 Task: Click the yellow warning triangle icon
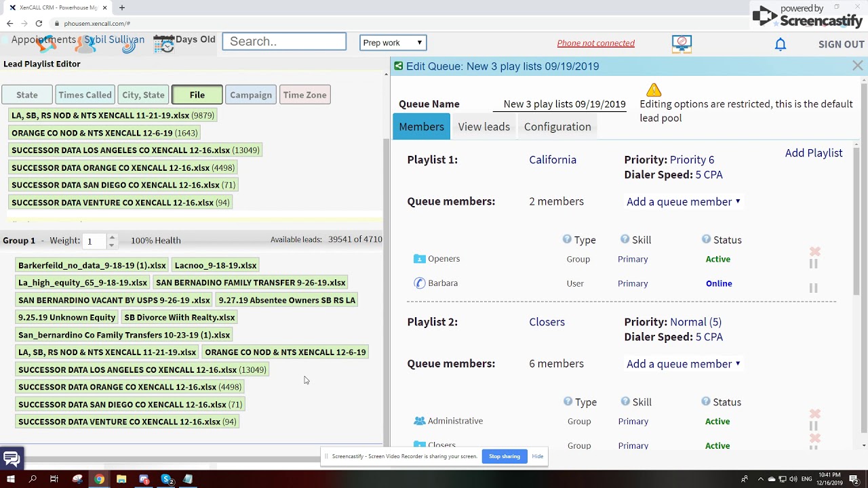[x=653, y=90]
